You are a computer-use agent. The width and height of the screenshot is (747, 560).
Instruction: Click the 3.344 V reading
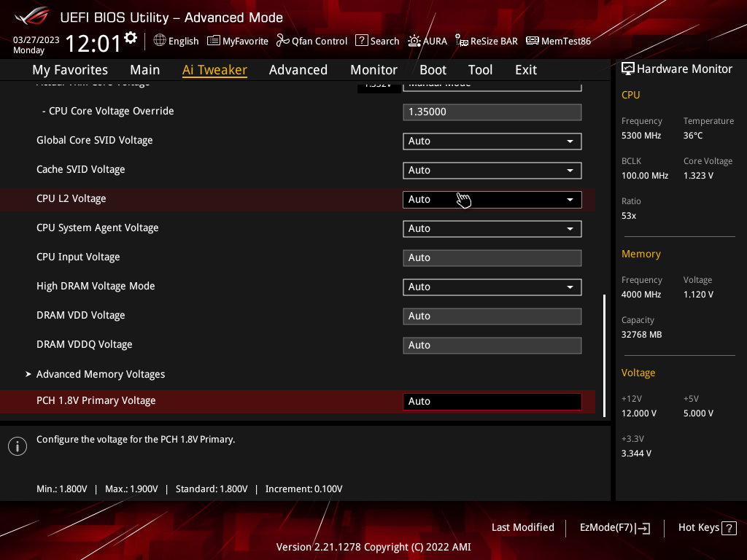point(636,454)
